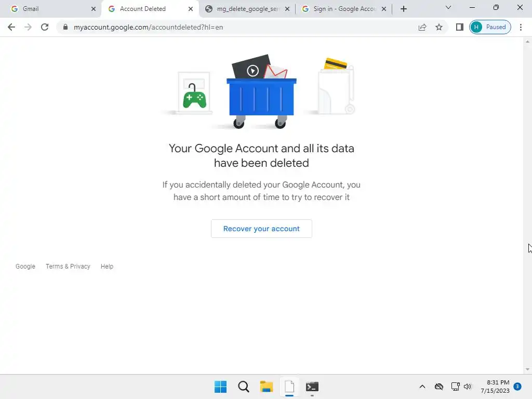Viewport: 532px width, 399px height.
Task: Open the Help footer link
Action: point(107,267)
